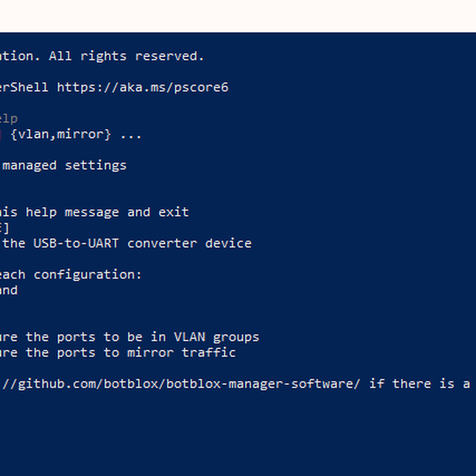The height and width of the screenshot is (476, 476).
Task: Click the ellipsis after {vlan,mirror}
Action: (x=131, y=134)
